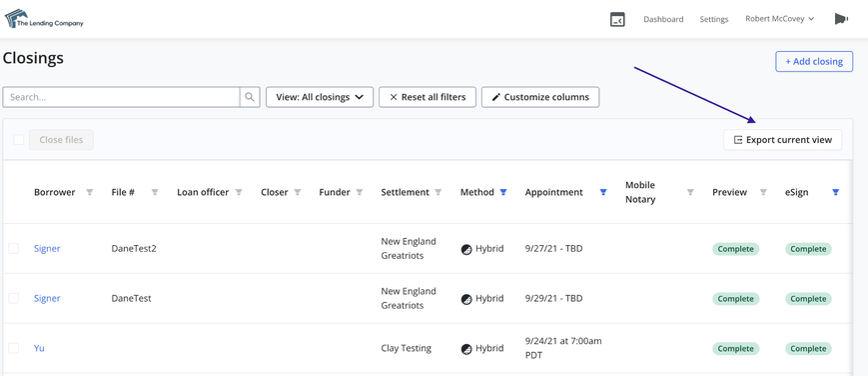
Task: Filter the File # column
Action: (155, 192)
